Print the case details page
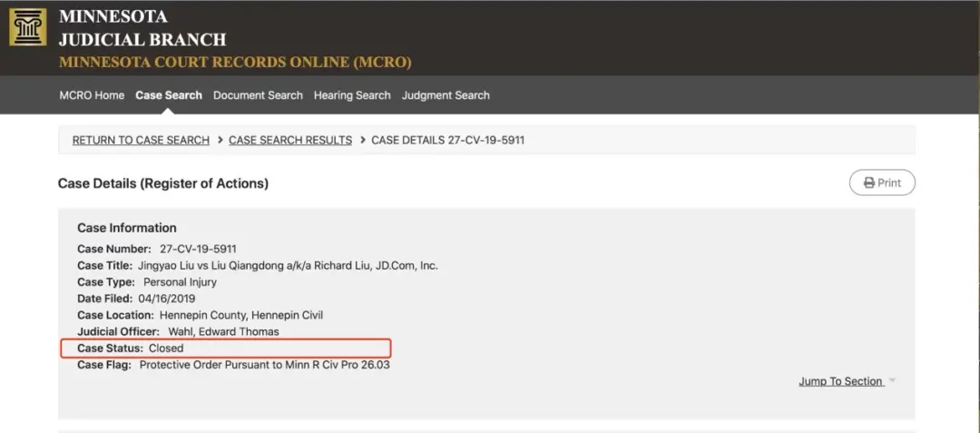The height and width of the screenshot is (433, 980). pos(881,182)
